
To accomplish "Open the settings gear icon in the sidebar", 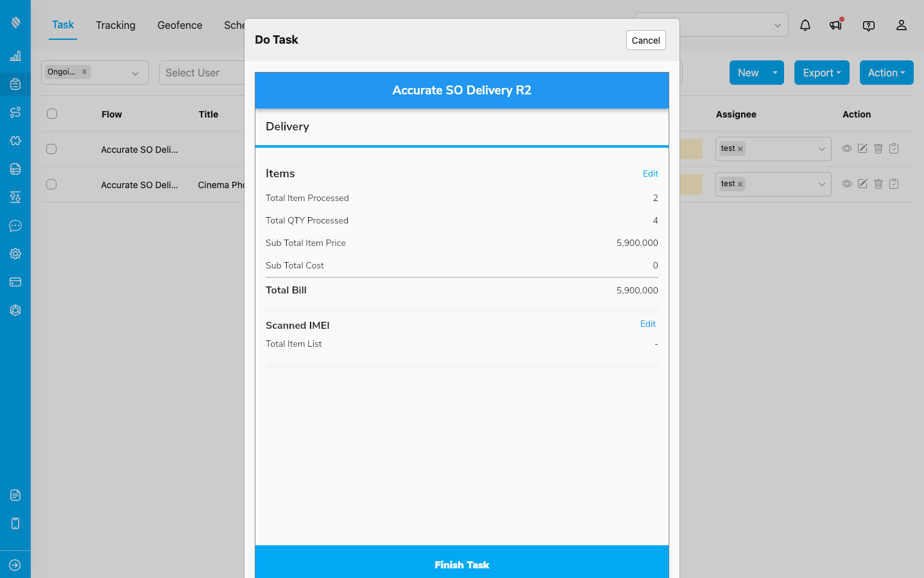I will [15, 254].
